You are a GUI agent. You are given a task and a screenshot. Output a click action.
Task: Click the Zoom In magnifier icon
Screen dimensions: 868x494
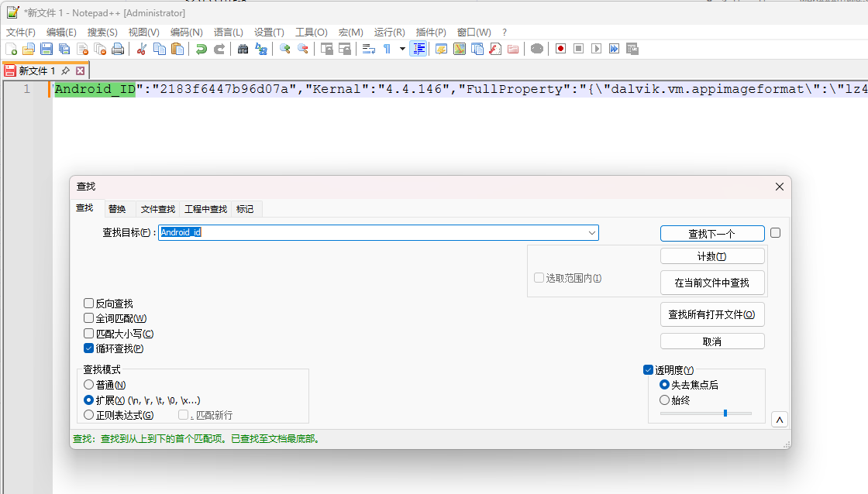[x=285, y=50]
